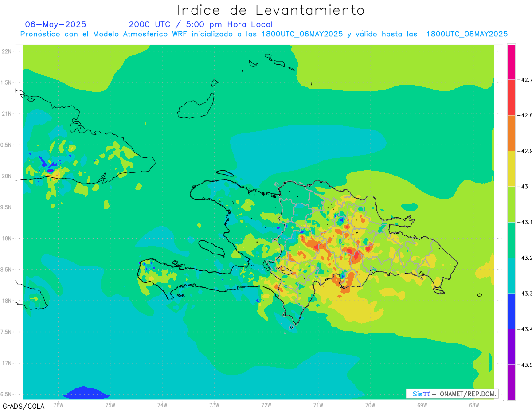Click the '19N' latitude label
Viewport: 532px width, 411px height.
7,239
